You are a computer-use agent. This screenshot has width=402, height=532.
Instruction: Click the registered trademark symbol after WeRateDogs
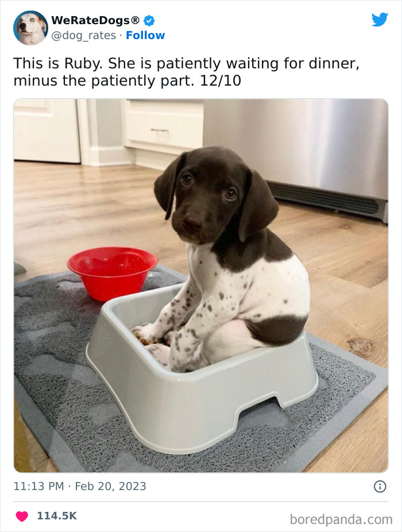(135, 20)
